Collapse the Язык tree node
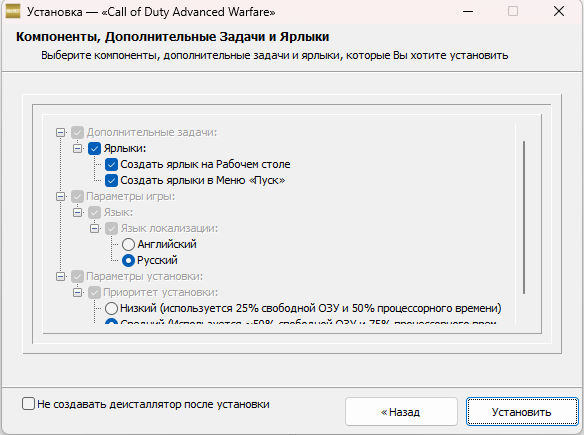This screenshot has height=435, width=584. [x=77, y=213]
